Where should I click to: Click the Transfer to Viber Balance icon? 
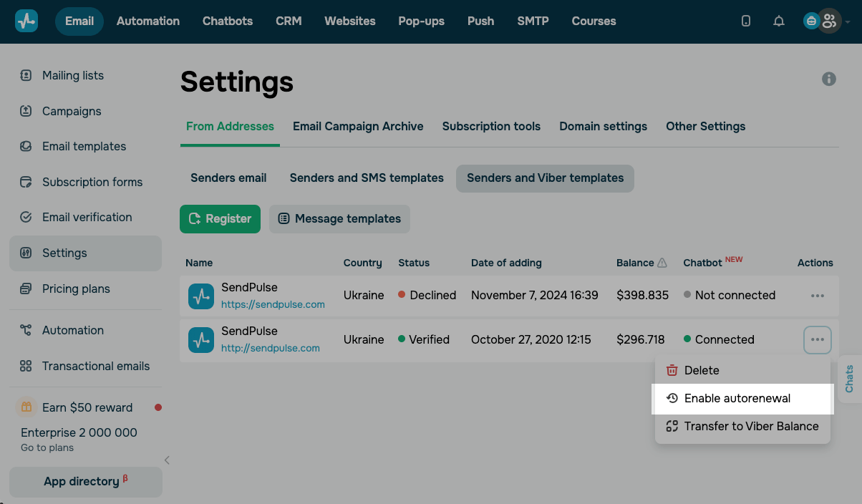[672, 426]
